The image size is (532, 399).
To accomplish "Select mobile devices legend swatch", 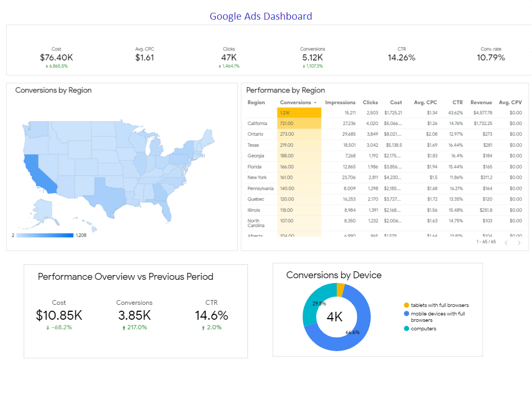I will (406, 313).
